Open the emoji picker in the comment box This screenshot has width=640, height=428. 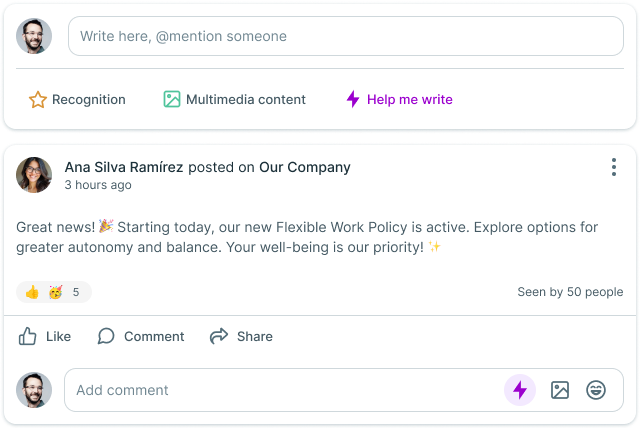pyautogui.click(x=596, y=390)
